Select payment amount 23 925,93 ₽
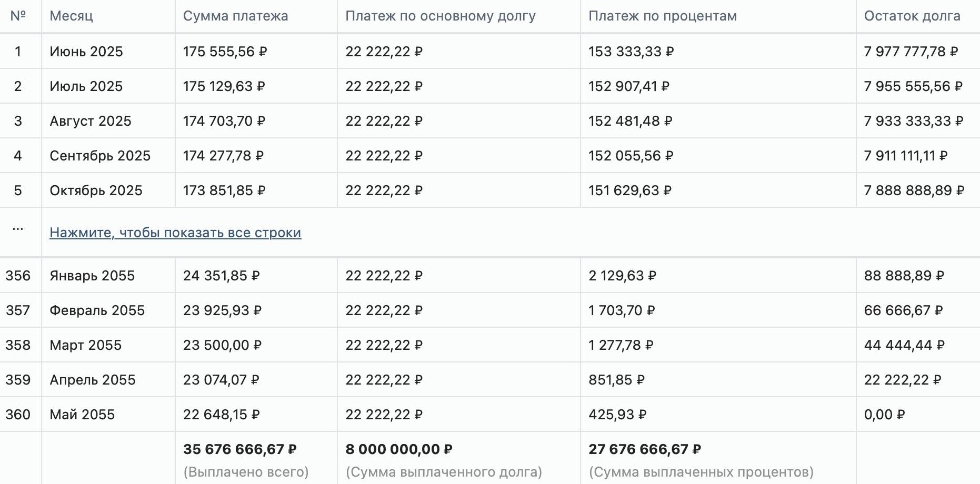This screenshot has width=980, height=484. (222, 310)
